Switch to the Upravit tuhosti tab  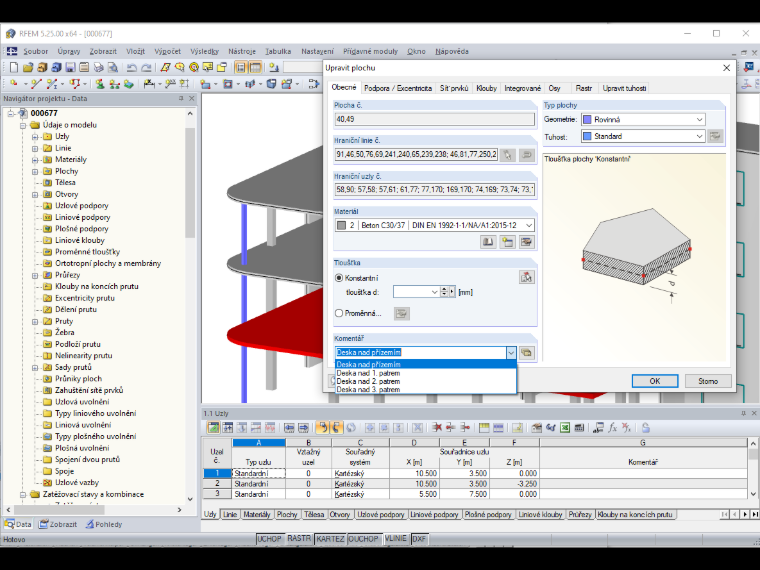point(624,88)
